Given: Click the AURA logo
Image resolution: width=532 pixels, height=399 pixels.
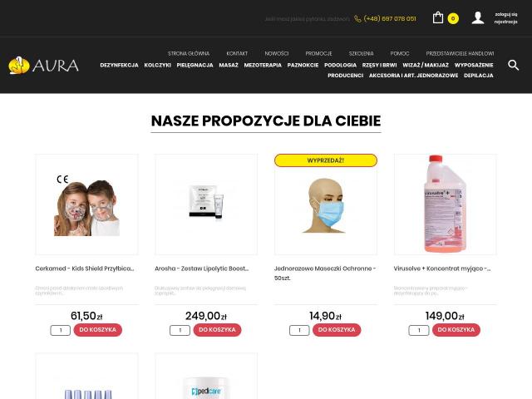Looking at the screenshot, I should [43, 65].
